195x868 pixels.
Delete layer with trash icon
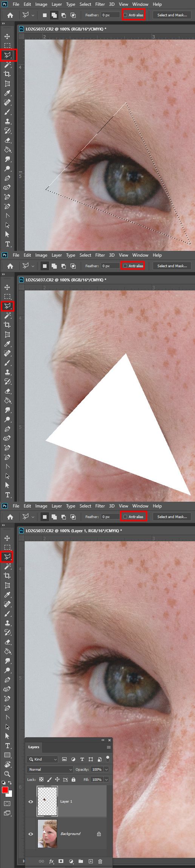[x=100, y=861]
